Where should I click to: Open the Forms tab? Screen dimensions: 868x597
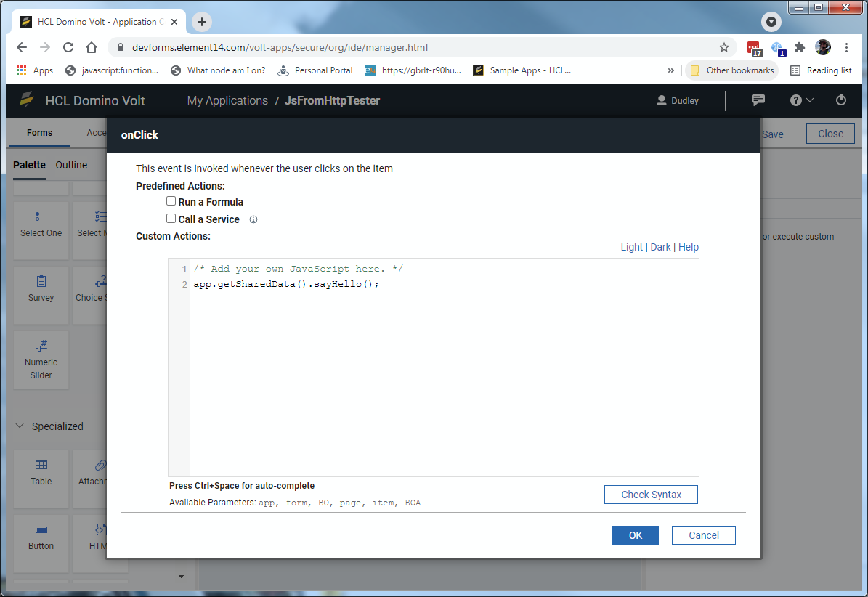pyautogui.click(x=40, y=133)
